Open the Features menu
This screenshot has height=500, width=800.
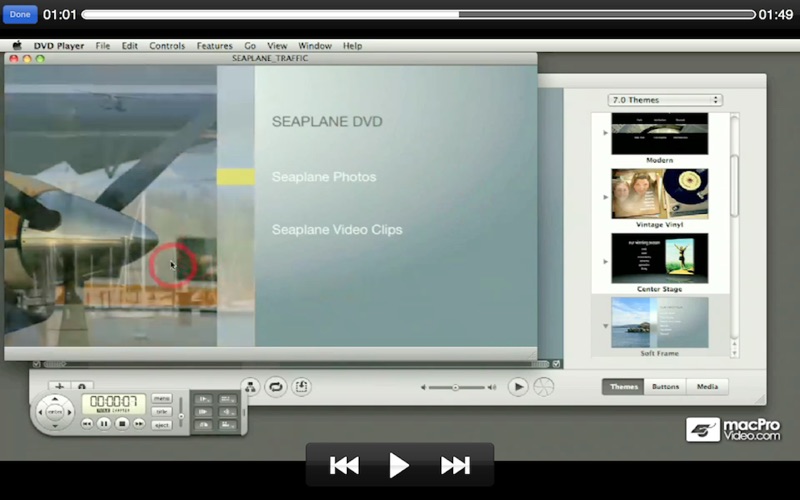click(x=214, y=46)
